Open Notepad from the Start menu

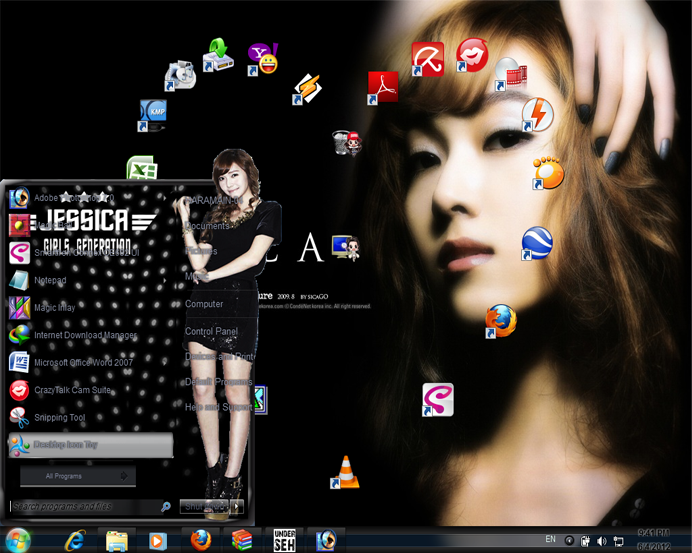coord(88,280)
